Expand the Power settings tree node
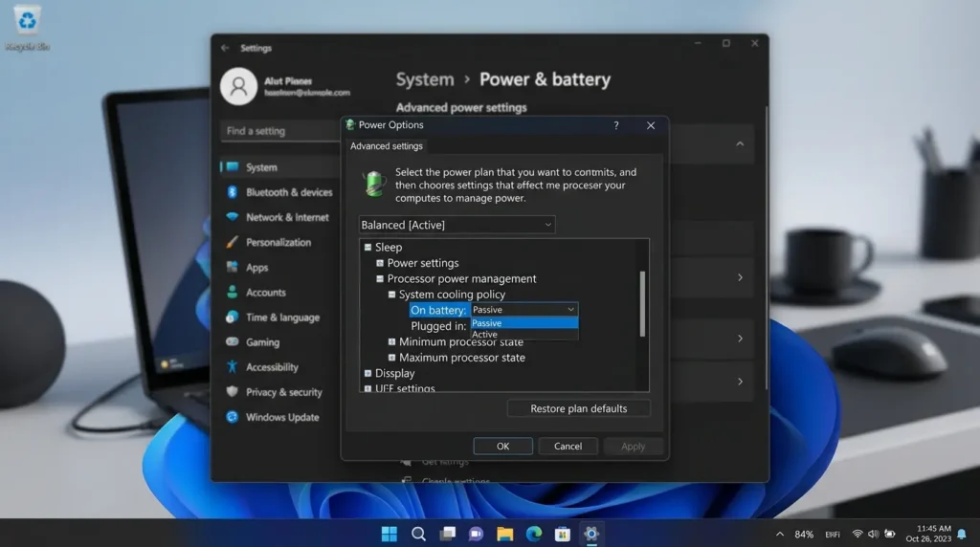This screenshot has height=547, width=980. point(380,263)
